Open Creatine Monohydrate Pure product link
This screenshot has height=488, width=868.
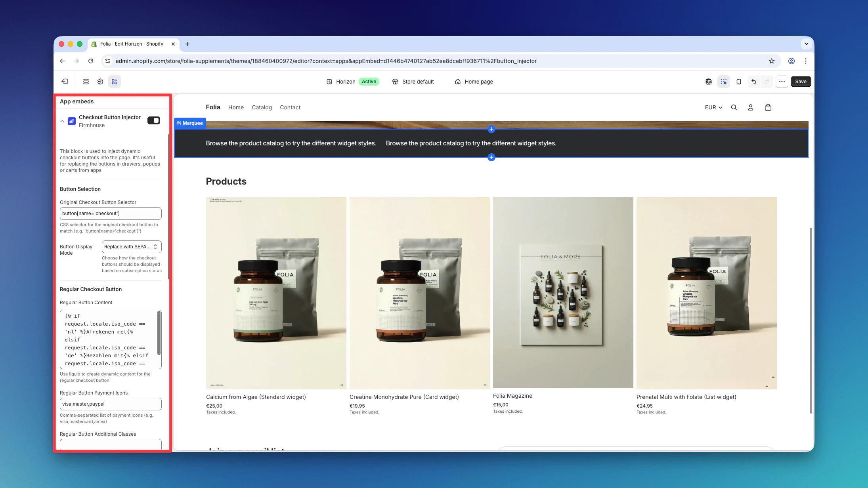coord(404,397)
